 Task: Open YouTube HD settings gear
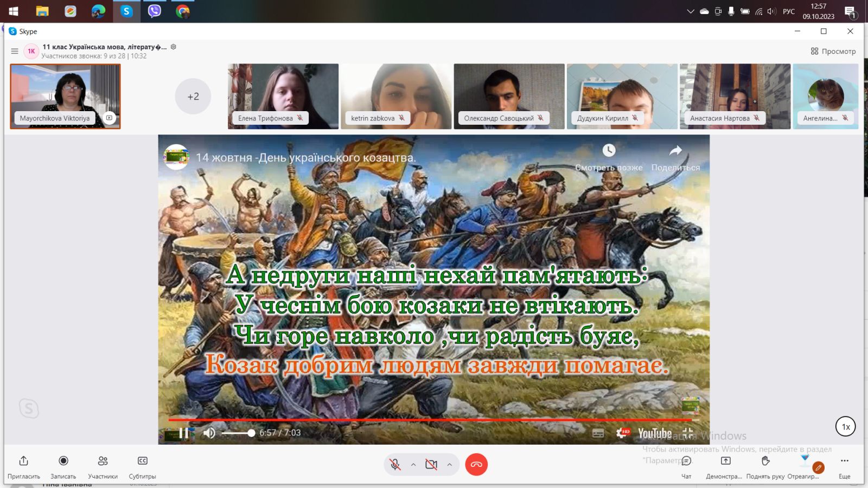(x=622, y=433)
